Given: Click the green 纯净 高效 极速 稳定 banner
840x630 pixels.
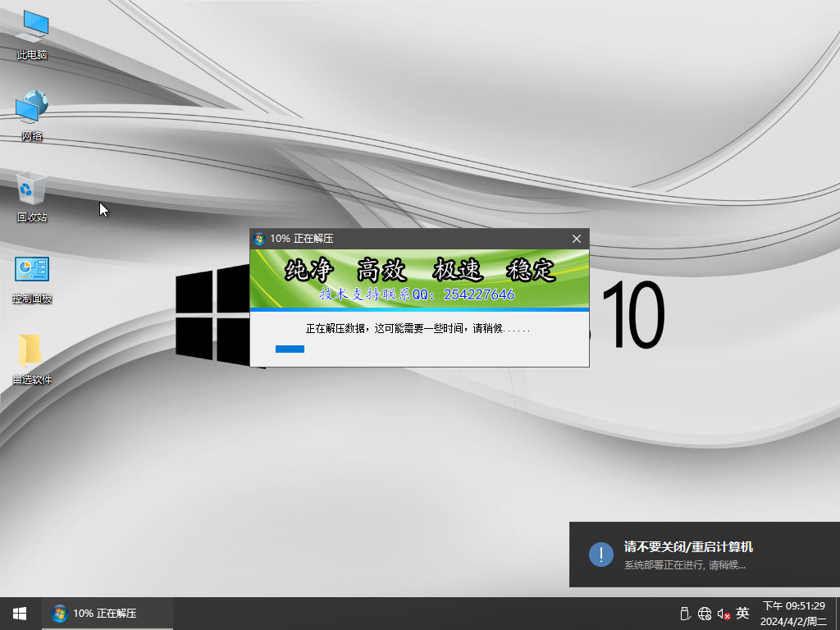Looking at the screenshot, I should pos(419,279).
